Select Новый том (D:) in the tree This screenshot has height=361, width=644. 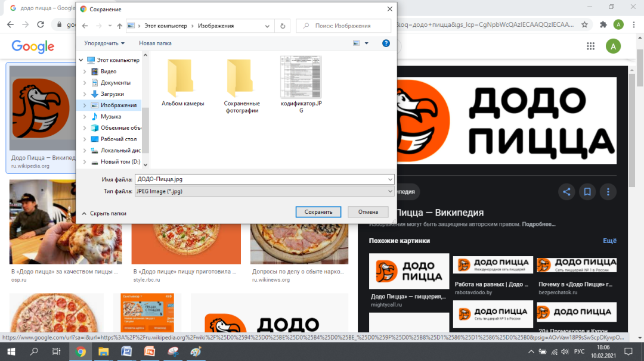[x=120, y=161]
